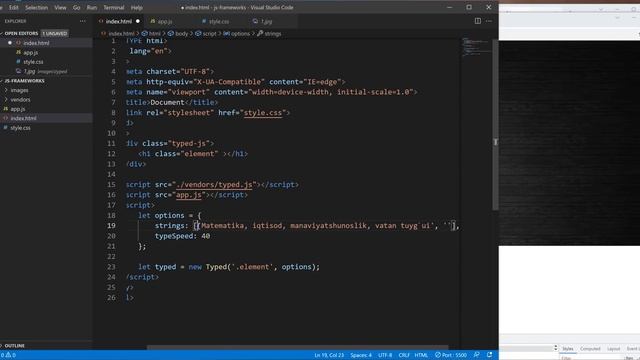Open Layout tab in browser DevTools

613,349
